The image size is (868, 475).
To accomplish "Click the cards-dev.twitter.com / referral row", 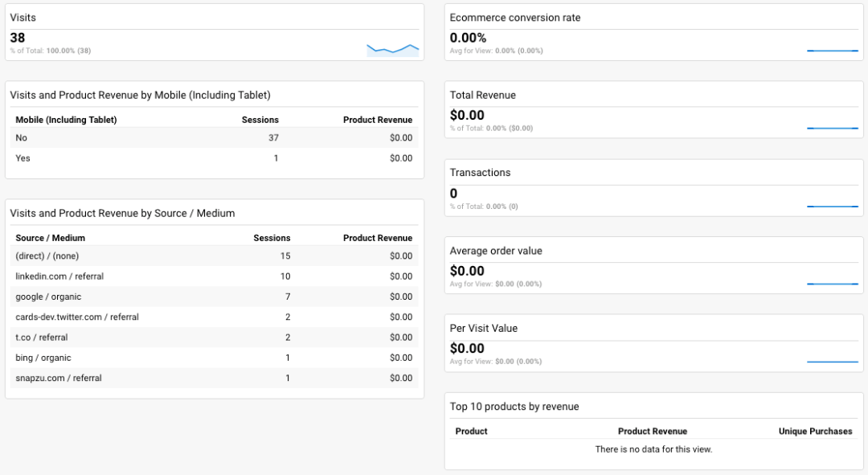I will [79, 317].
